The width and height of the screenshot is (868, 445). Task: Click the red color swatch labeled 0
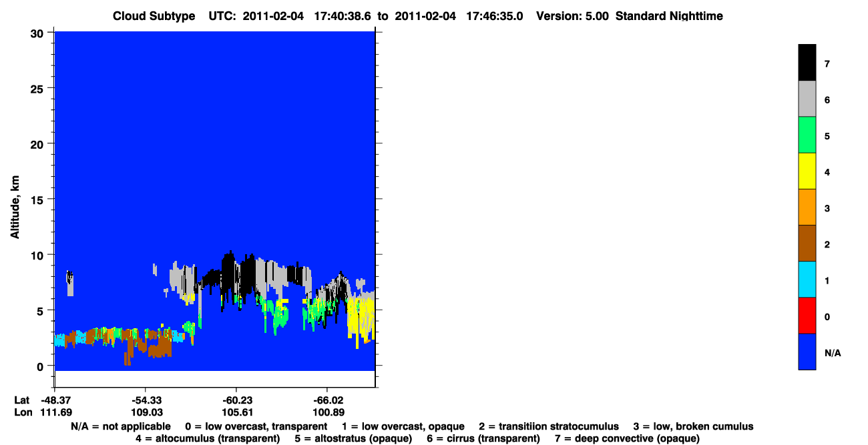tap(807, 315)
